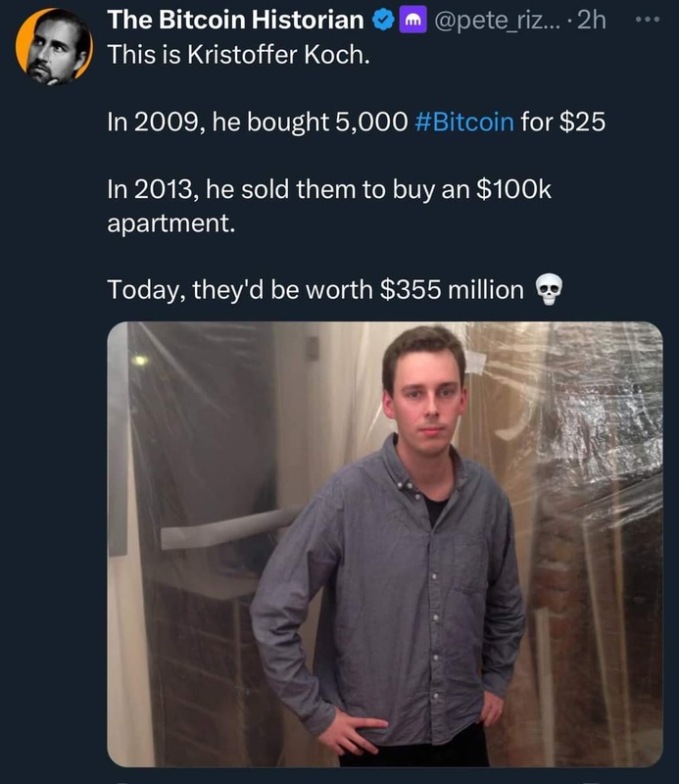Open The Bitcoin Historian display name
Viewport: 679px width, 784px height.
235,20
